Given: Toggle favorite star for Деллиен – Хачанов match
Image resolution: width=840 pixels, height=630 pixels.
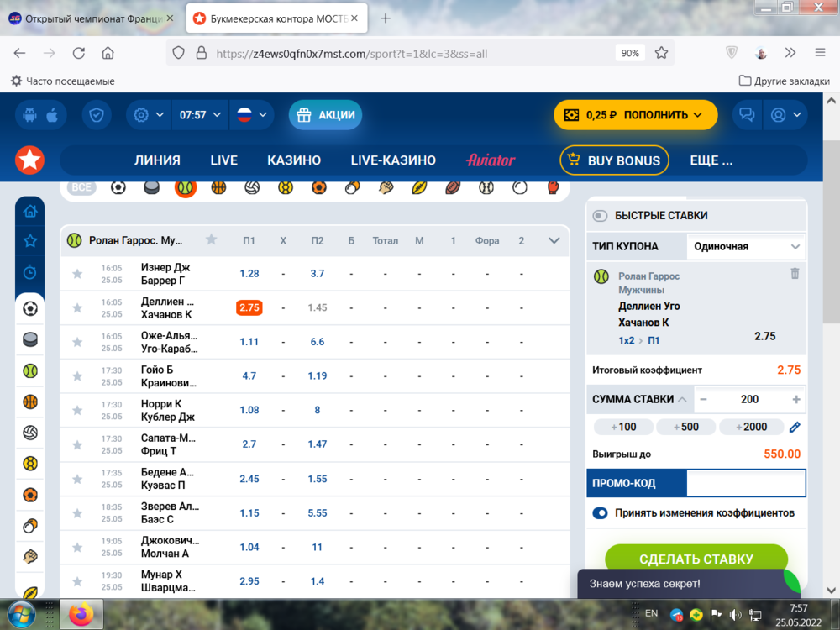Looking at the screenshot, I should point(77,308).
